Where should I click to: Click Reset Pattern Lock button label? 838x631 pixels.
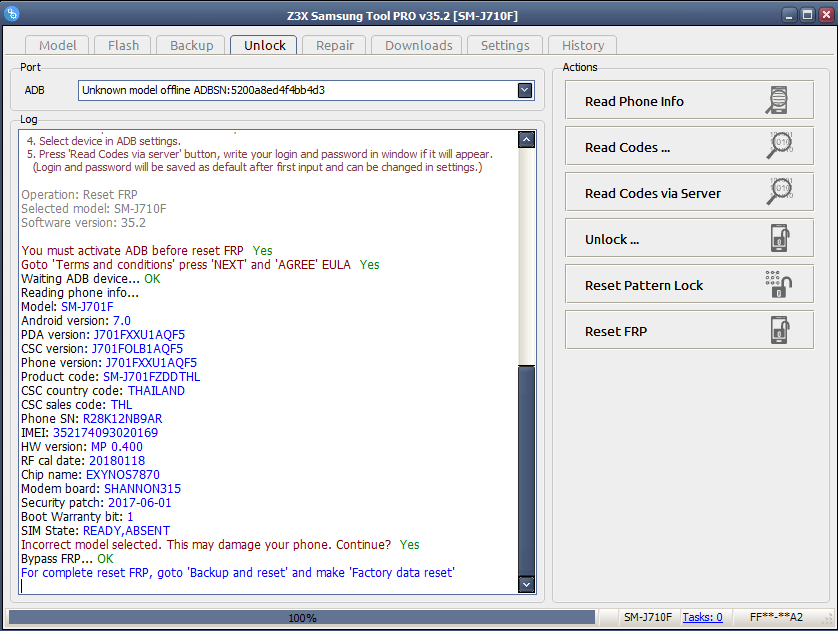[x=644, y=285]
